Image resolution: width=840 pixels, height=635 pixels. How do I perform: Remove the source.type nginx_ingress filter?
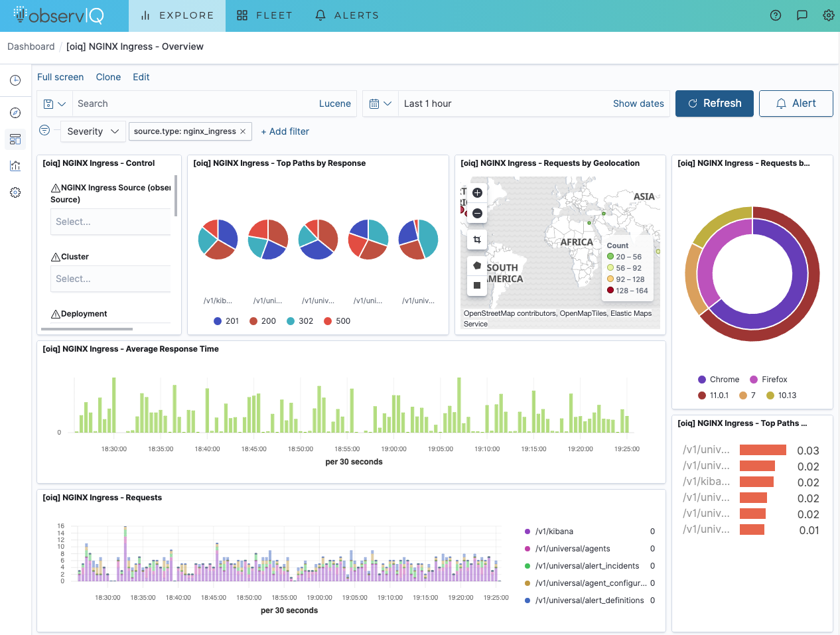tap(243, 131)
